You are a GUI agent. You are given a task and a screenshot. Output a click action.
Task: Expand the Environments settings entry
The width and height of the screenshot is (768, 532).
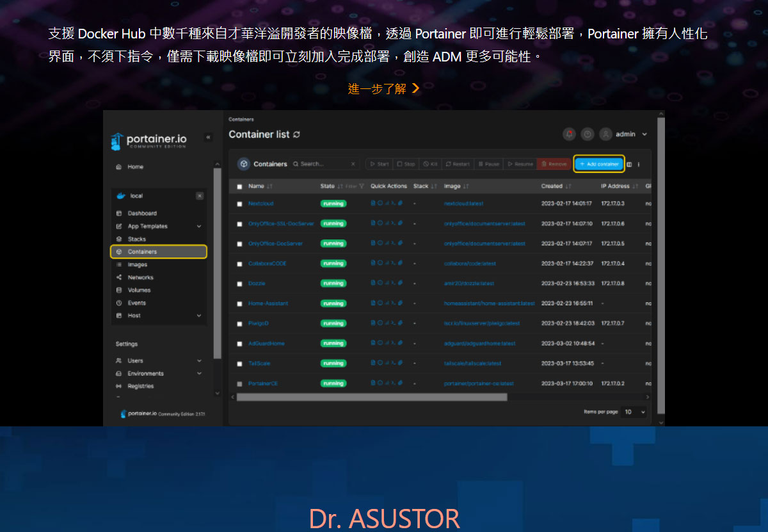coord(198,373)
